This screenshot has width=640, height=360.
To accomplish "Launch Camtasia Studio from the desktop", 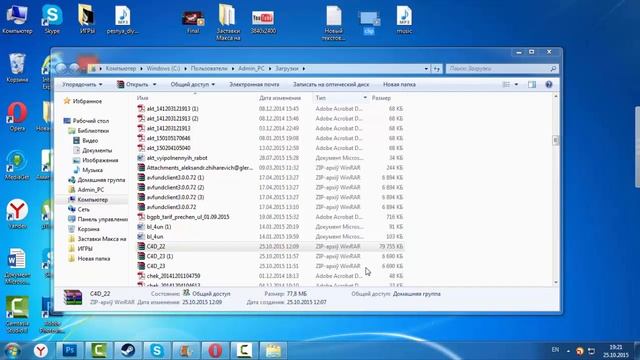I will [17, 314].
